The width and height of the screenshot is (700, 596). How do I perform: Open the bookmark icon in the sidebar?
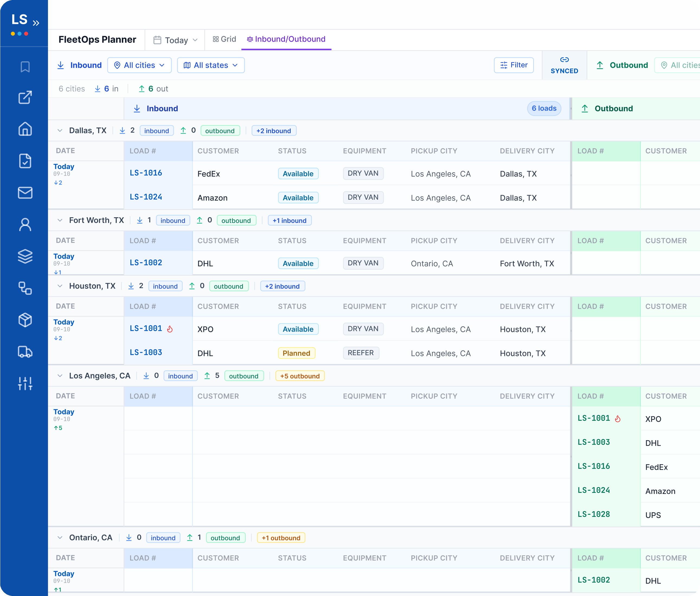tap(25, 67)
